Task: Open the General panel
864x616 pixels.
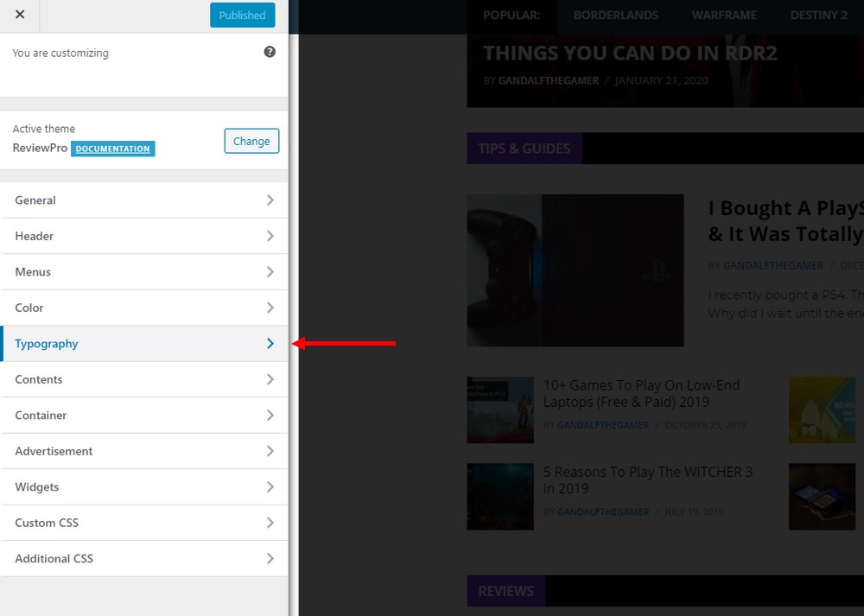Action: [144, 200]
